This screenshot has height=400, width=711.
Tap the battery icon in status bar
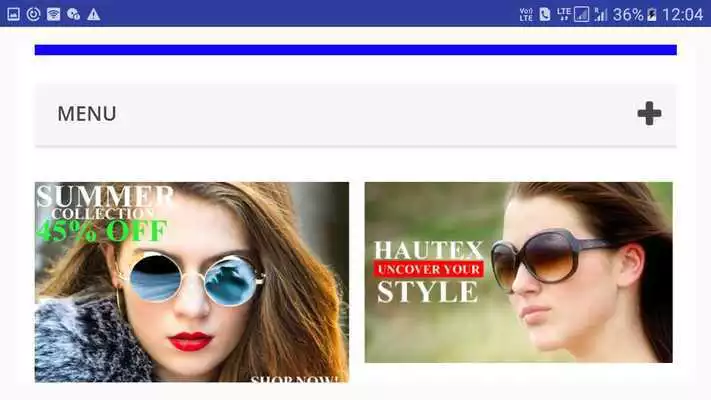[x=652, y=15]
